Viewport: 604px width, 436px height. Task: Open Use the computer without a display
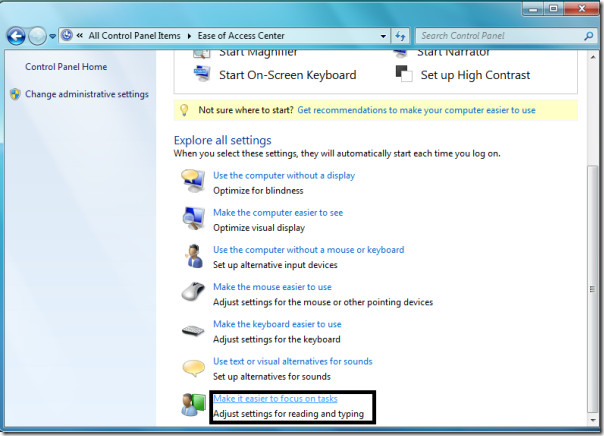[x=284, y=176]
